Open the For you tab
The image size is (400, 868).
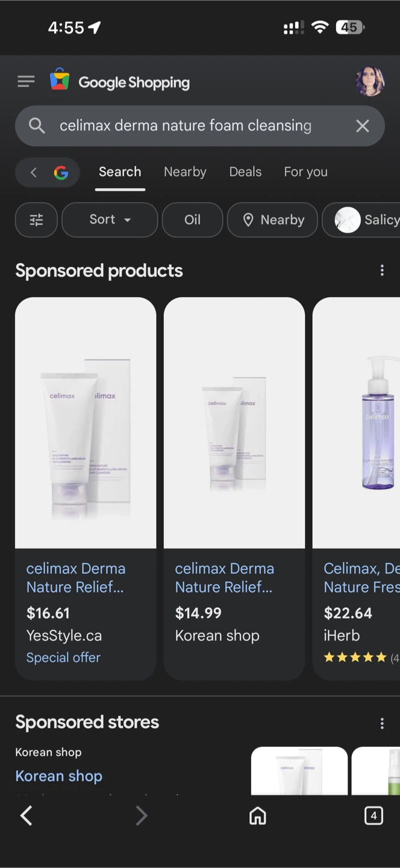coord(305,172)
